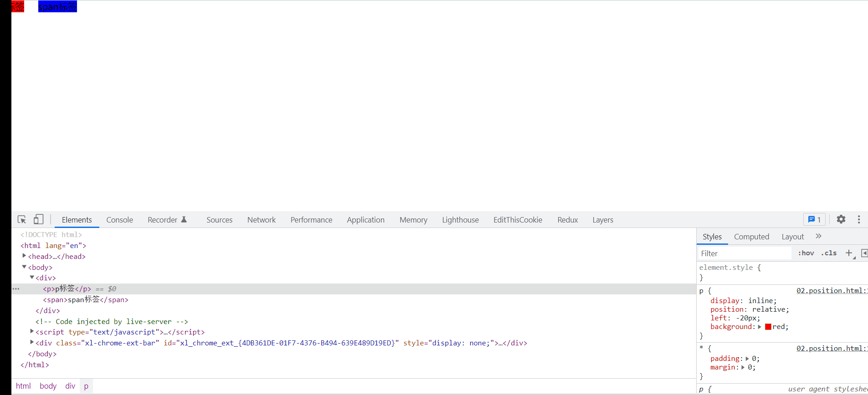Open the Lighthouse tab
The width and height of the screenshot is (868, 395).
(461, 220)
